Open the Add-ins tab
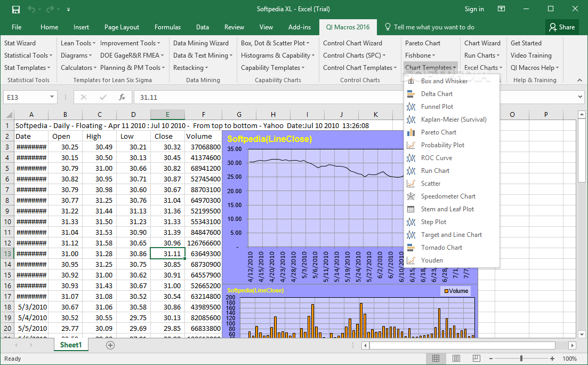Image resolution: width=588 pixels, height=365 pixels. pos(299,27)
